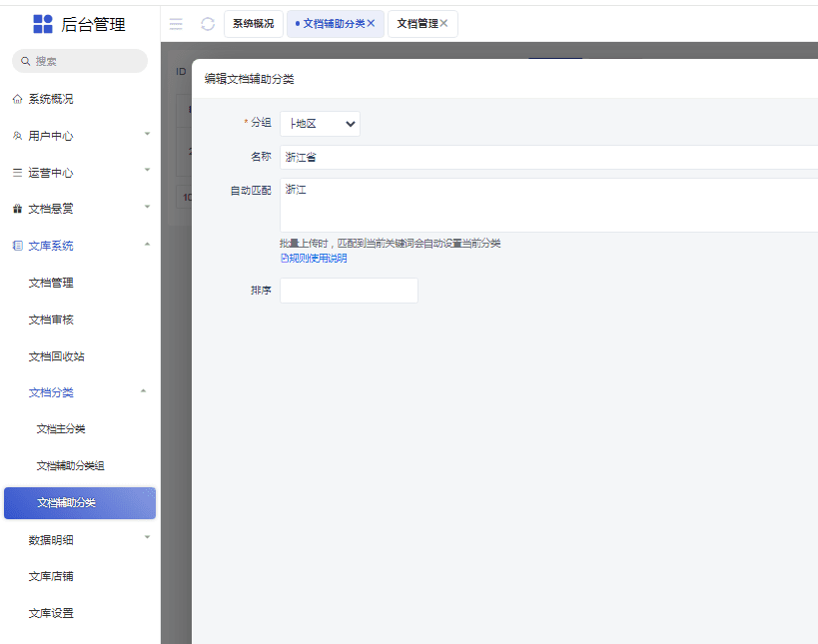
Task: Click the 文档悬赏 gift icon
Action: point(17,209)
